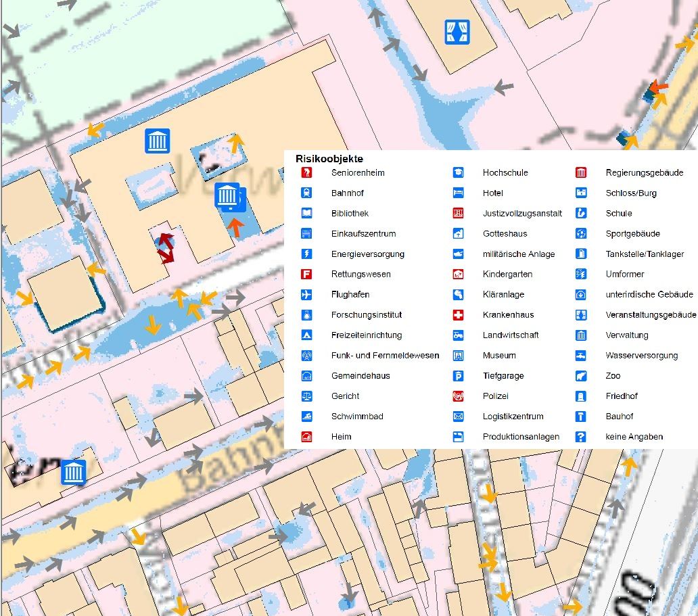Click the Justizvollzugsanstalt legend label
This screenshot has width=698, height=616.
(x=522, y=214)
